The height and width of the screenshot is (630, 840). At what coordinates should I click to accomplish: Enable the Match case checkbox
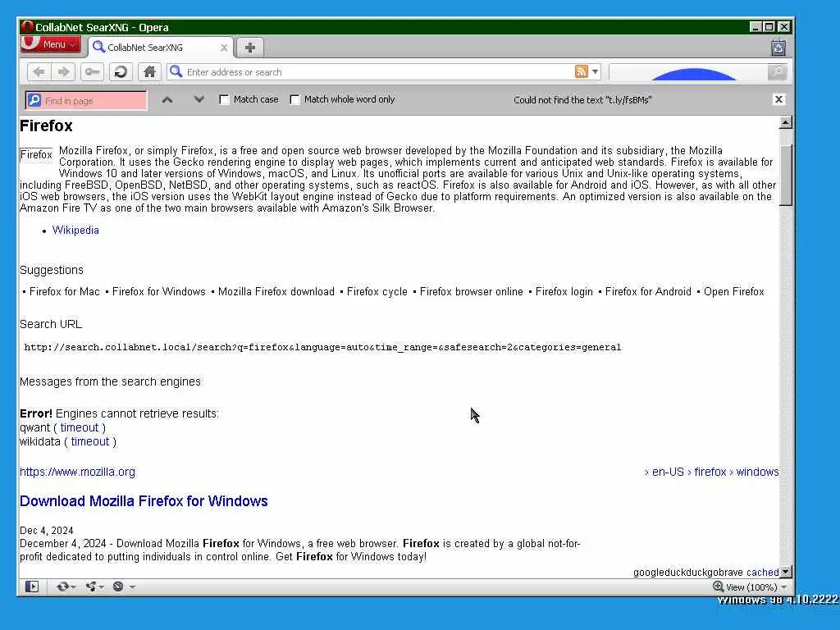pyautogui.click(x=224, y=99)
